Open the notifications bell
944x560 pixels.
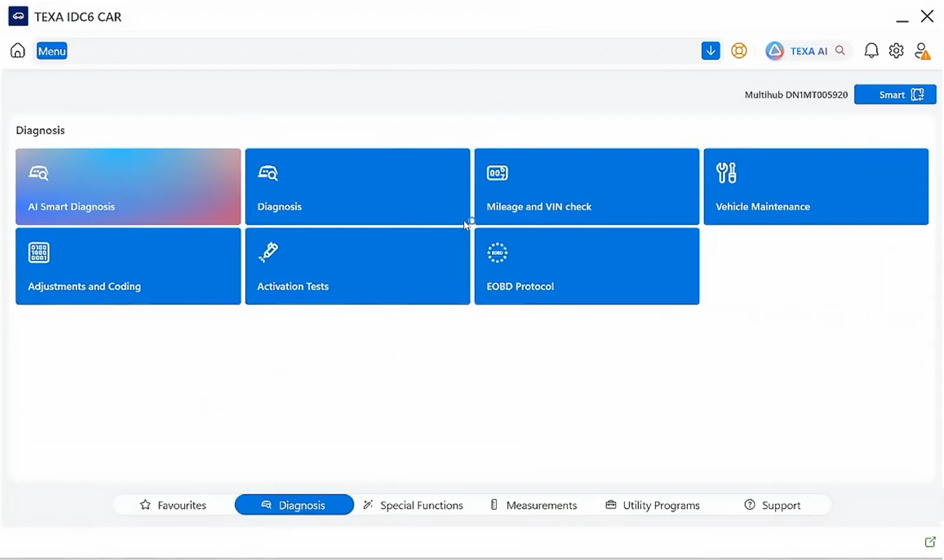click(871, 51)
